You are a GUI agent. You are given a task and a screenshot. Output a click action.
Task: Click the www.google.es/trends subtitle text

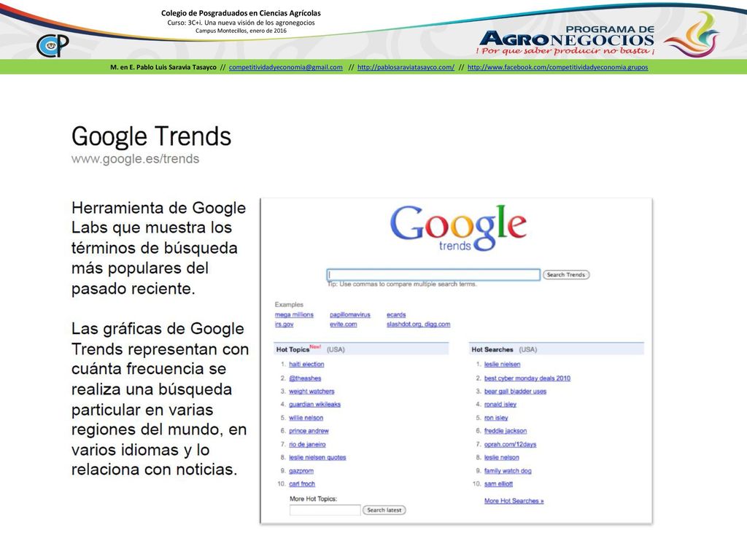point(135,158)
